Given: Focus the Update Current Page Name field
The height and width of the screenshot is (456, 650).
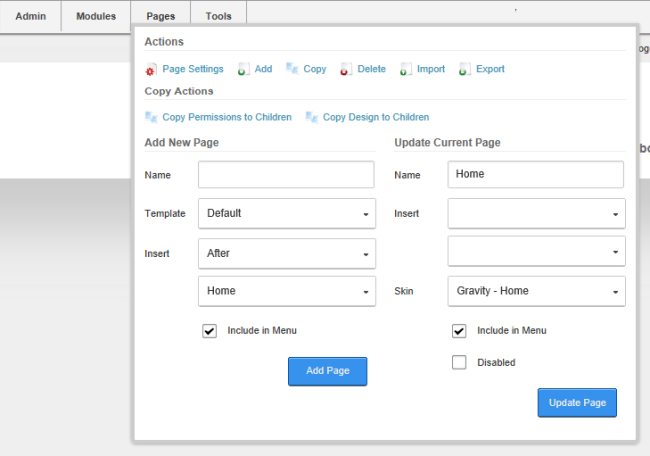Looking at the screenshot, I should coord(536,175).
